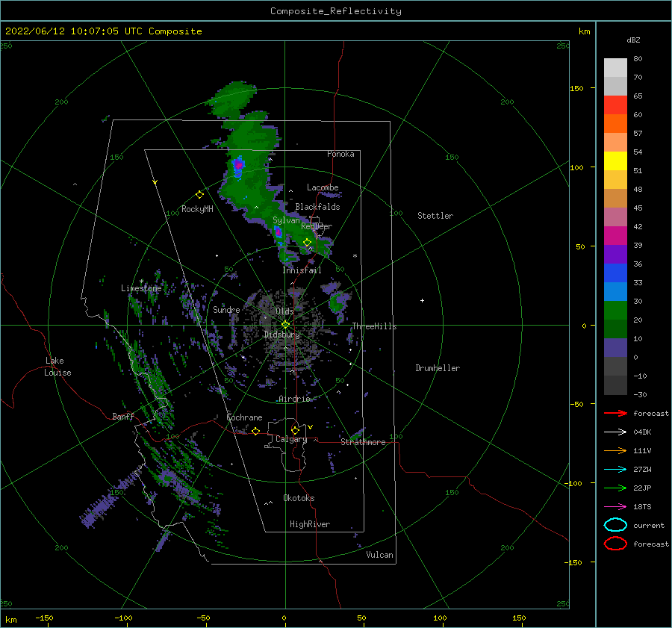
Task: Click the yellow diamond marker below RedDeer
Action: (x=307, y=243)
